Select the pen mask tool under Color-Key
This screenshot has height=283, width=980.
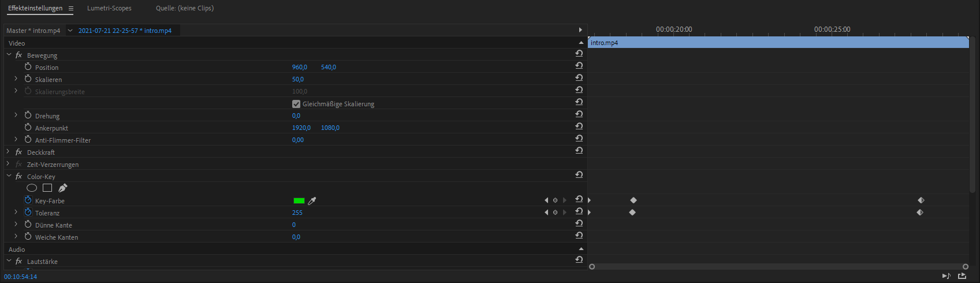(x=63, y=188)
